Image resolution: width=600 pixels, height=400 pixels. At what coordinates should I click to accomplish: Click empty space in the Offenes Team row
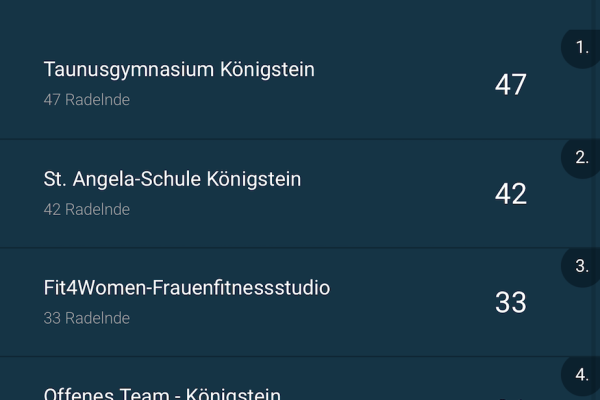click(400, 385)
